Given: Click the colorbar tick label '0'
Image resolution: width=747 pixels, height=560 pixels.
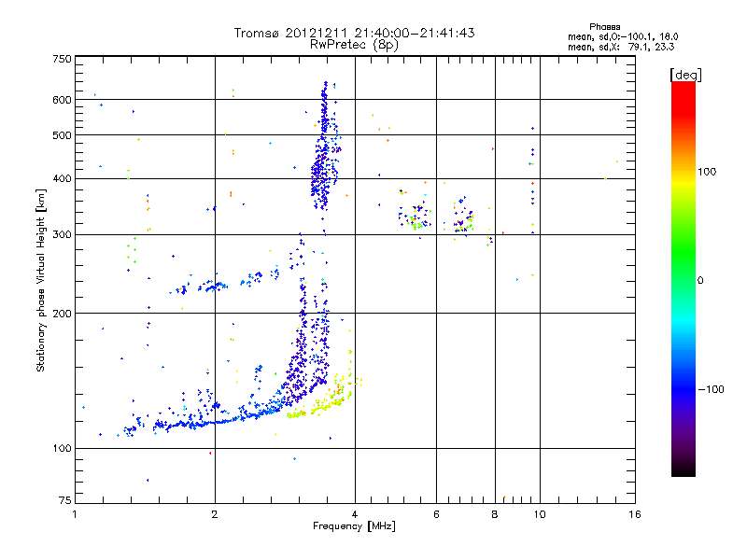Looking at the screenshot, I should (700, 281).
